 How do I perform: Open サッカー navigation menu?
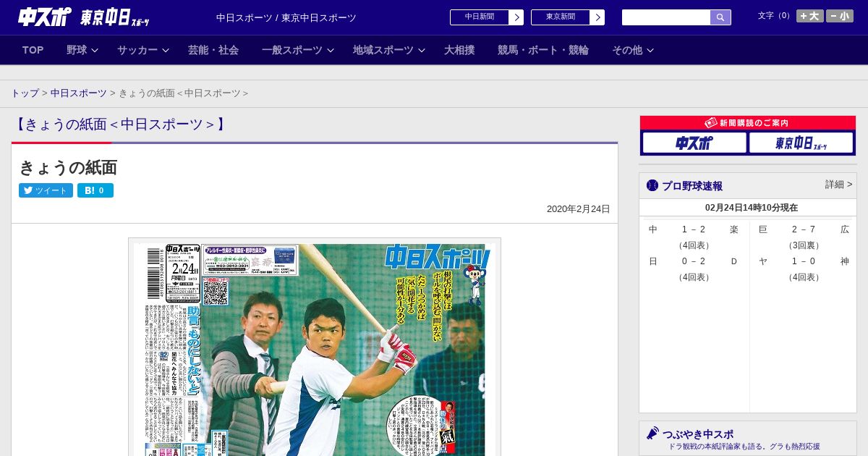pos(137,50)
